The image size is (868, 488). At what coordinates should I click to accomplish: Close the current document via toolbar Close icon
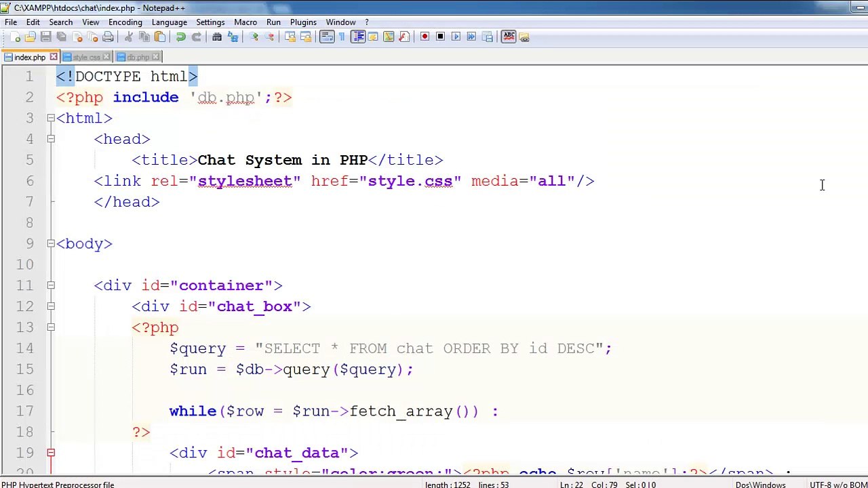point(77,37)
